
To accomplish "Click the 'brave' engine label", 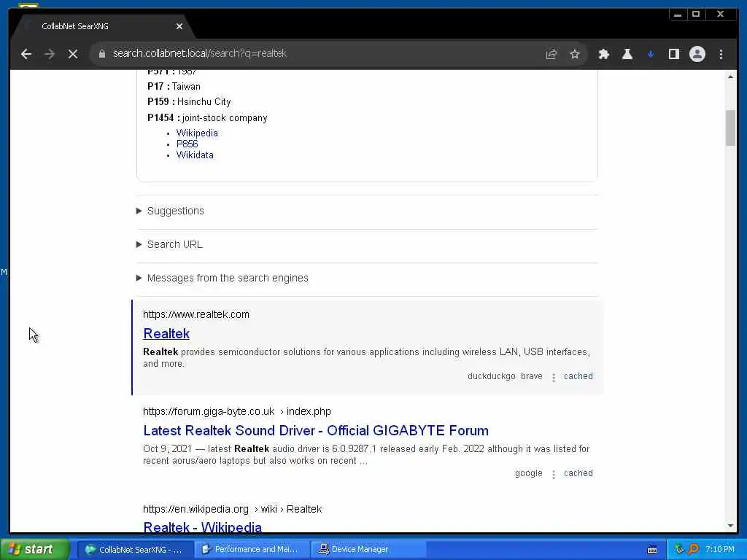I will point(531,376).
